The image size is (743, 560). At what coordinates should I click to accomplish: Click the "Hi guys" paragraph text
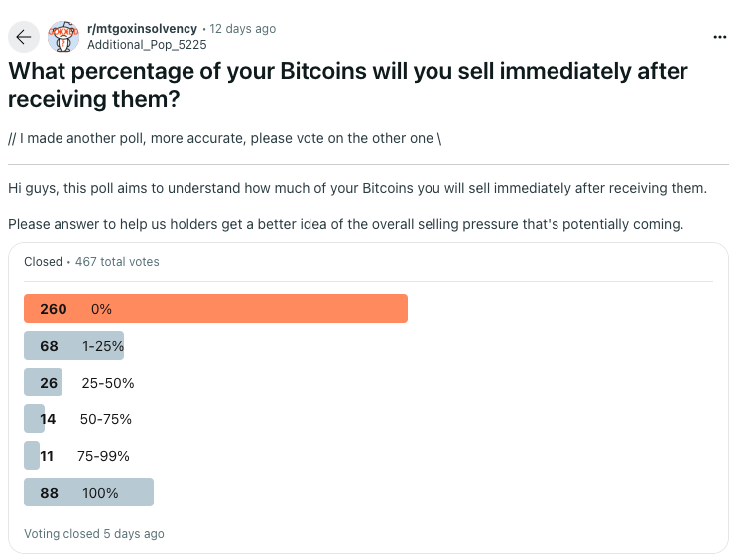pyautogui.click(x=357, y=188)
